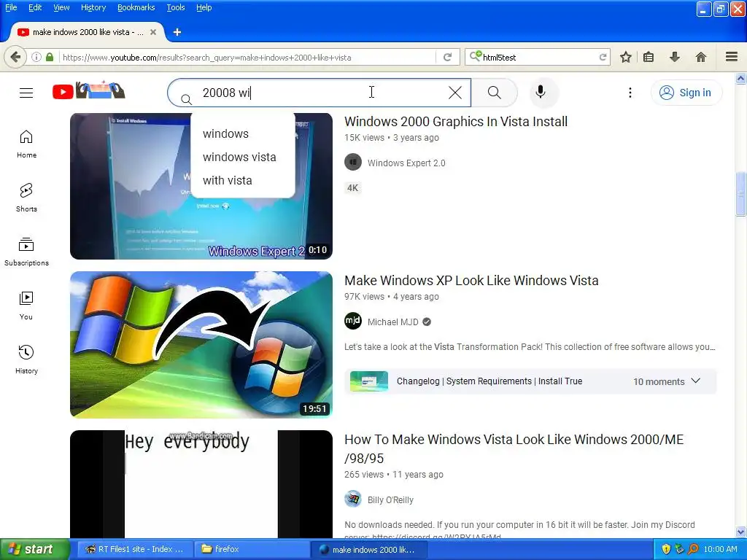This screenshot has width=747, height=560.
Task: Play the Windows 2000 Graphics video thumbnail
Action: click(201, 186)
